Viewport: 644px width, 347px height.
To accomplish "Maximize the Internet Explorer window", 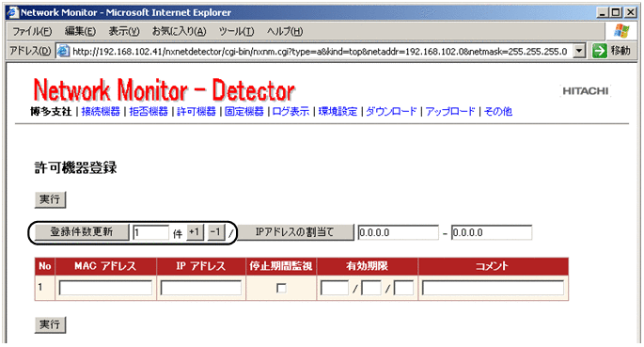I will coord(616,13).
